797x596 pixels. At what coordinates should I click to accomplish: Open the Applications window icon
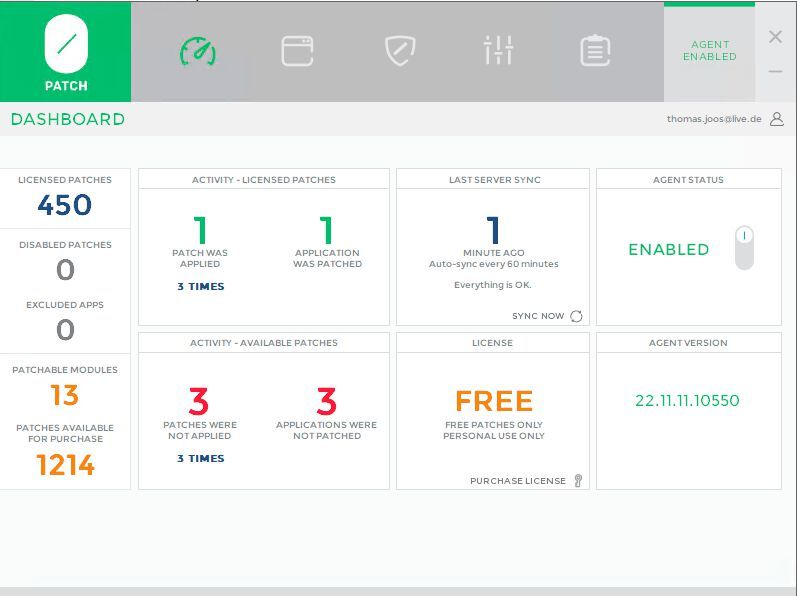297,51
